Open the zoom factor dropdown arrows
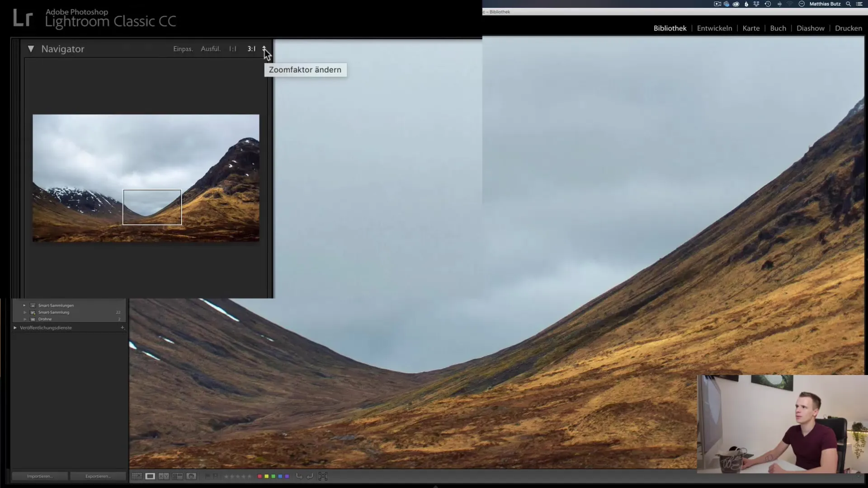The image size is (868, 488). [x=264, y=49]
